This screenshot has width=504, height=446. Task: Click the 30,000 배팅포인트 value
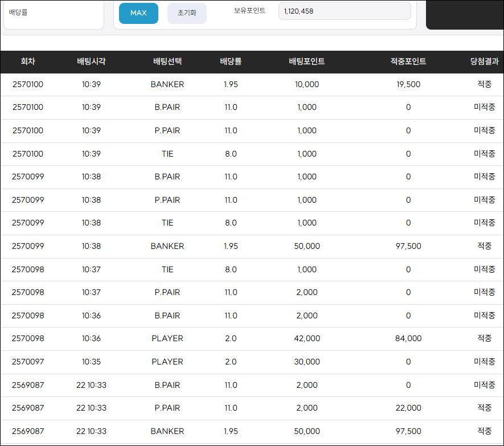click(307, 362)
